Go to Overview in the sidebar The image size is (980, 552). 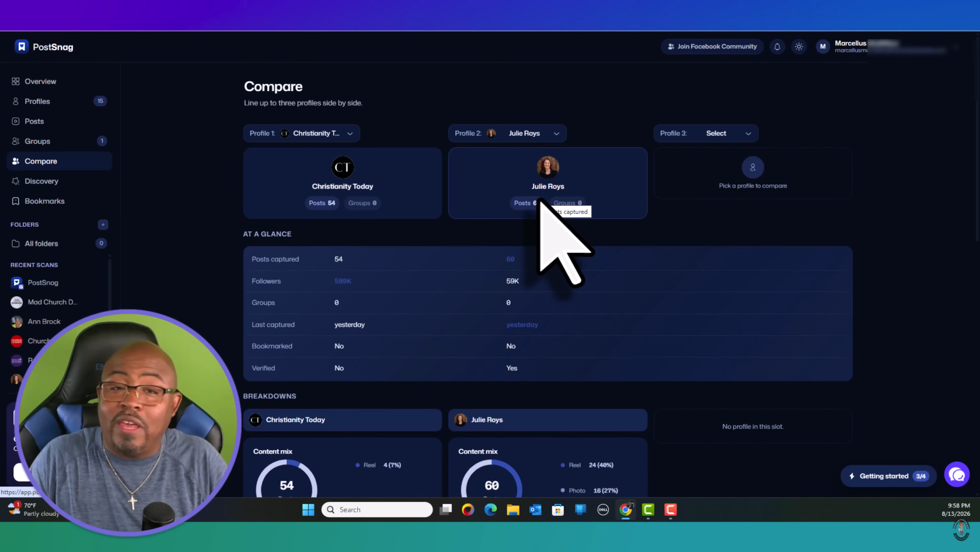(59, 82)
